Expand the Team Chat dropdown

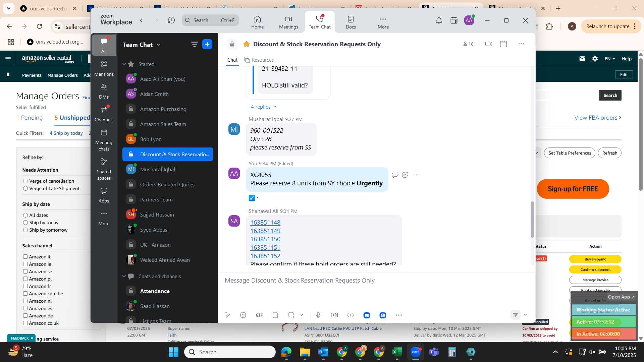point(158,45)
